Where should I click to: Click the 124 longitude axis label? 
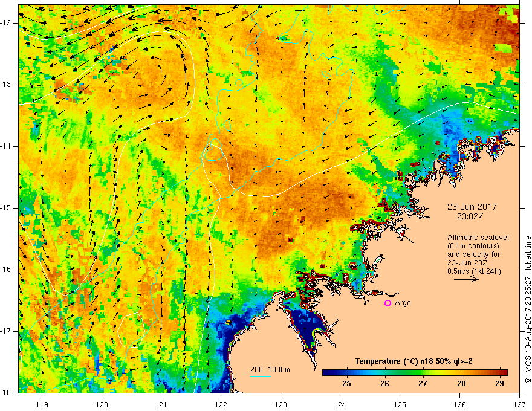click(x=340, y=404)
